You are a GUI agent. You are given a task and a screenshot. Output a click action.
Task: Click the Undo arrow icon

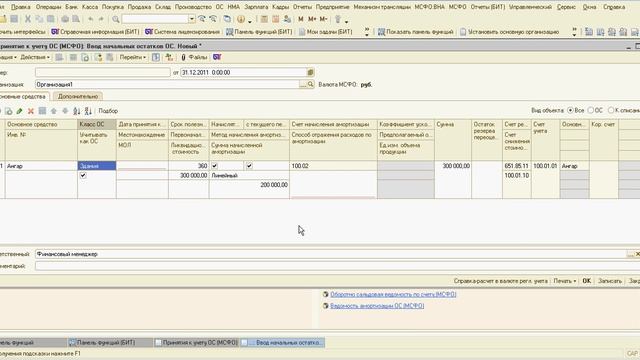(x=90, y=19)
